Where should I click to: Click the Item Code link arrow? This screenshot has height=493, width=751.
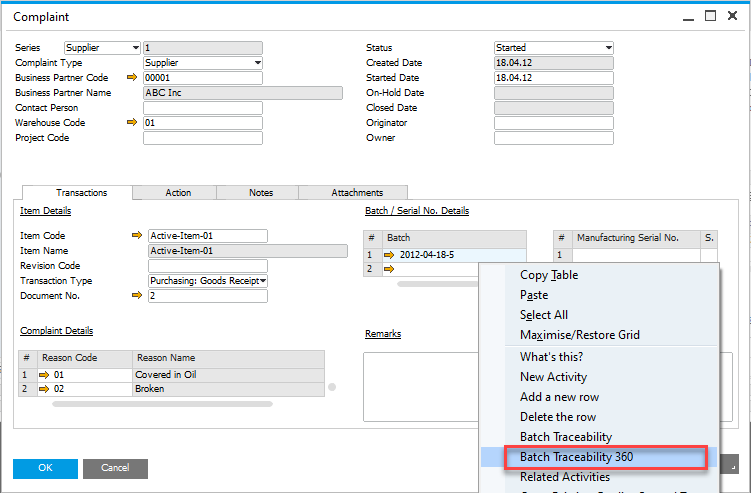(137, 236)
